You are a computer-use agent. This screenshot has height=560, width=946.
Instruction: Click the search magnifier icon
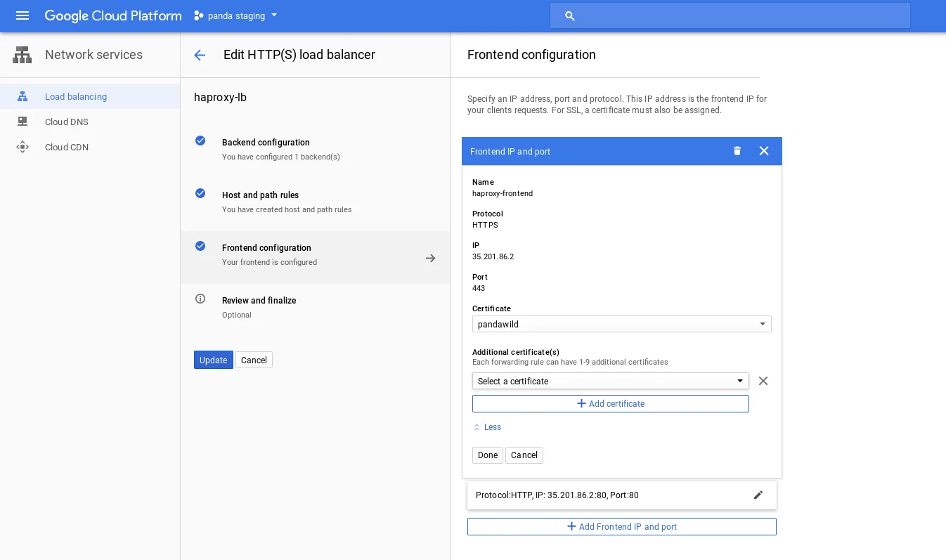pos(570,15)
